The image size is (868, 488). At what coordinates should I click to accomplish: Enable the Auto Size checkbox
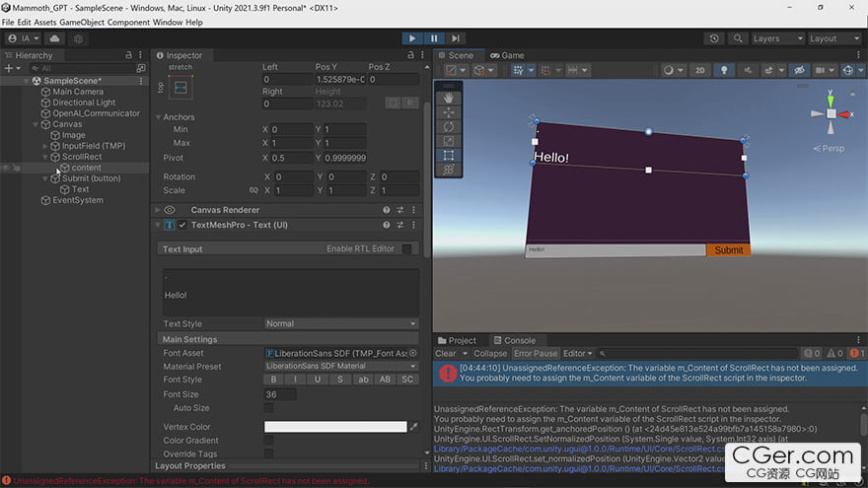coord(268,407)
